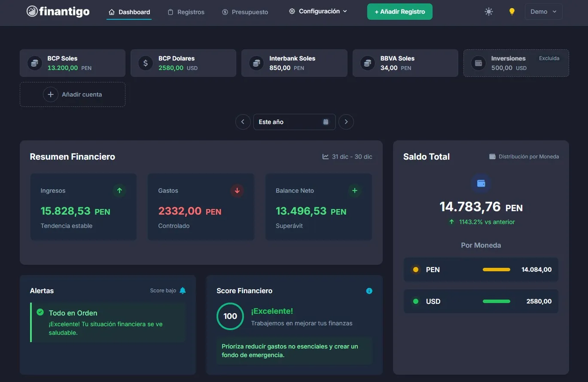Image resolution: width=588 pixels, height=382 pixels.
Task: Click the wallet icon in Saldo Total
Action: coord(481,184)
